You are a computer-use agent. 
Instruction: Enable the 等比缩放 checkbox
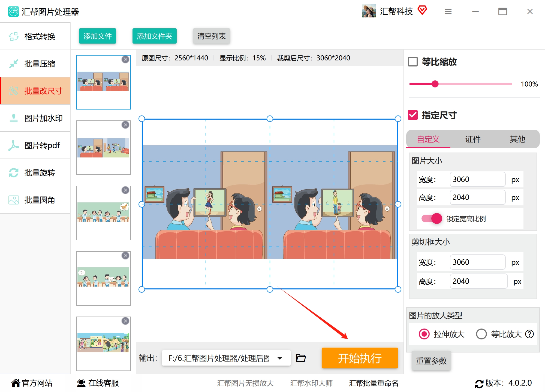point(413,62)
